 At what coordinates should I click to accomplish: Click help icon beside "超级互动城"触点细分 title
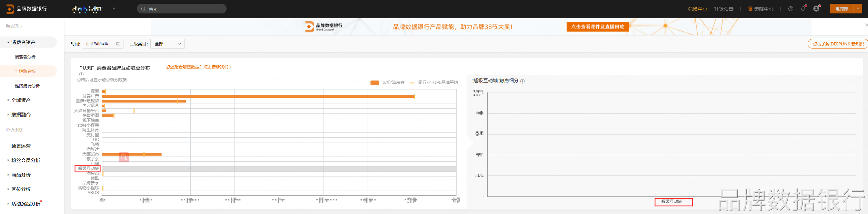[x=522, y=82]
